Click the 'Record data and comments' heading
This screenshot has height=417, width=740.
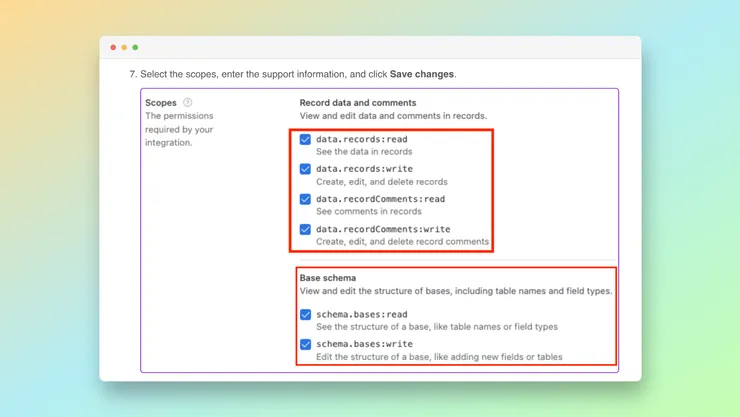pos(358,103)
